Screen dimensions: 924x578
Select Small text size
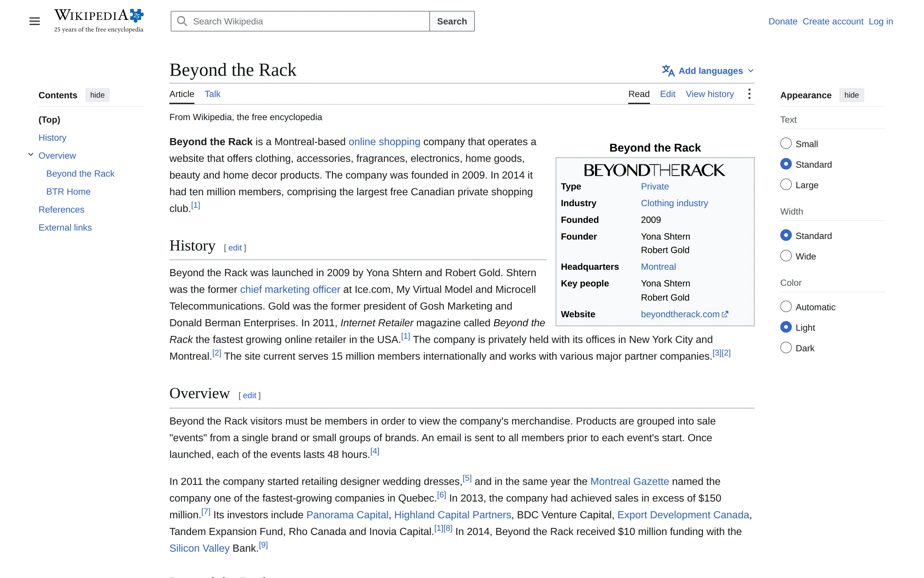pos(786,143)
